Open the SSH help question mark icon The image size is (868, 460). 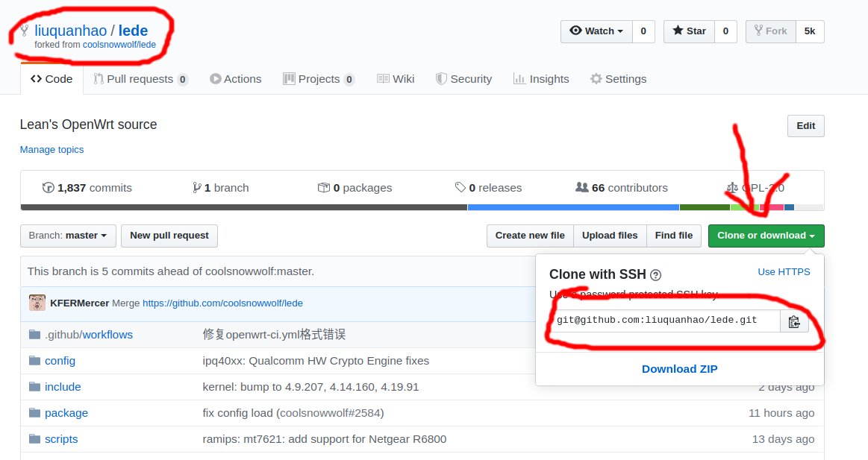point(655,275)
